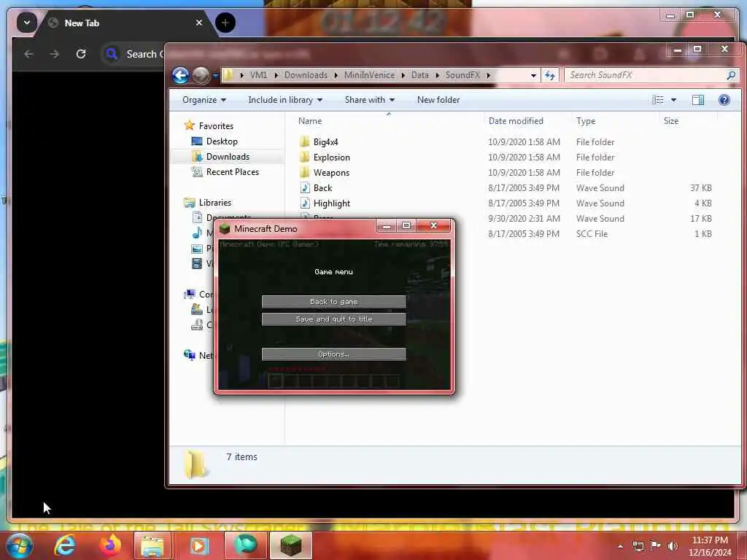Click browser search address bar
This screenshot has height=560, width=747.
click(x=133, y=54)
